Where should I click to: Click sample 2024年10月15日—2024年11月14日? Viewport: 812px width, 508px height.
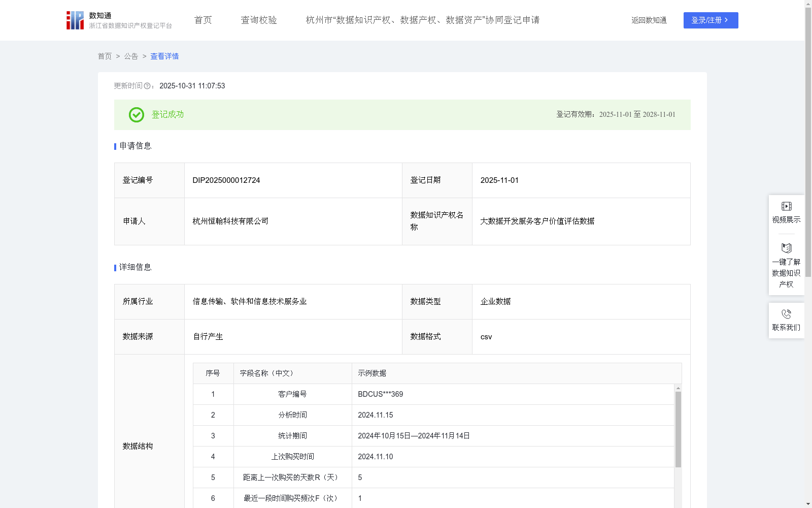[414, 436]
